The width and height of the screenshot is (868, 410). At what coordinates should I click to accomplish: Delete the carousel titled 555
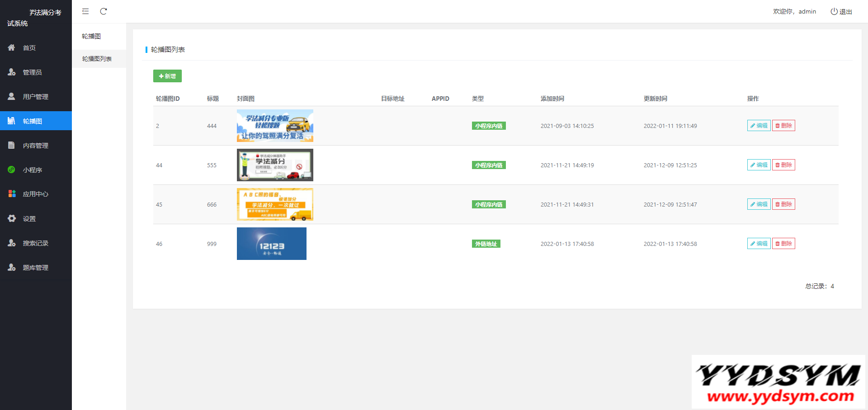[x=783, y=165]
